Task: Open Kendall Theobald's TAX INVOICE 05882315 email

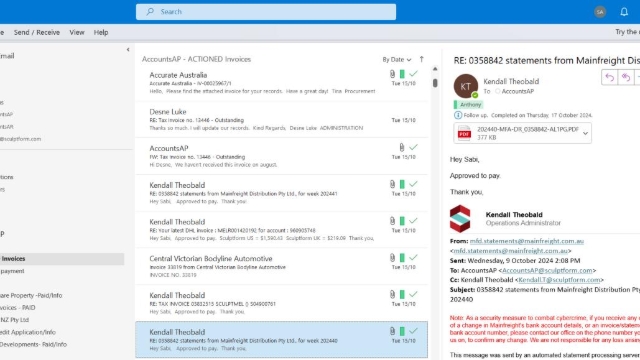Action: (x=282, y=303)
